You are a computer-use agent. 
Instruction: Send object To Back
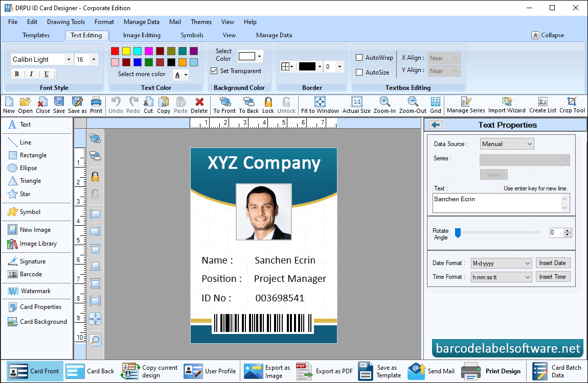(x=249, y=105)
